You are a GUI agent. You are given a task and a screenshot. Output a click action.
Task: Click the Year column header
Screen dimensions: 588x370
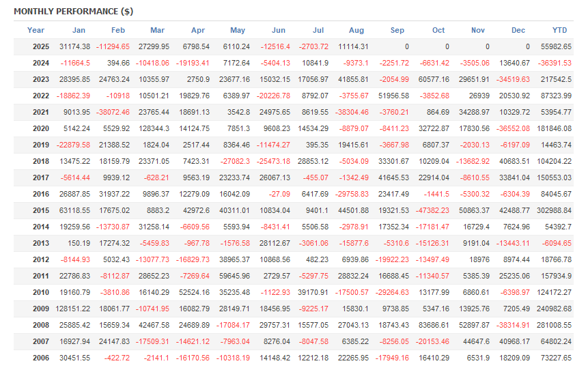click(36, 30)
